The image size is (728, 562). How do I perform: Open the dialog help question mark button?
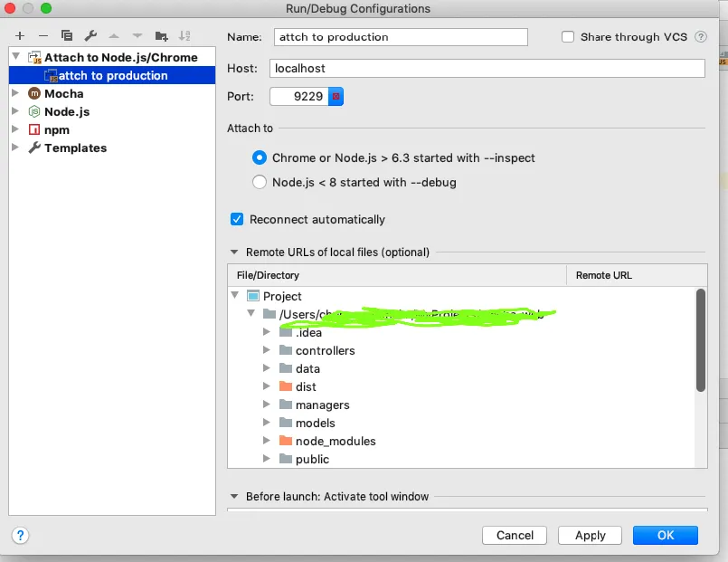coord(20,535)
